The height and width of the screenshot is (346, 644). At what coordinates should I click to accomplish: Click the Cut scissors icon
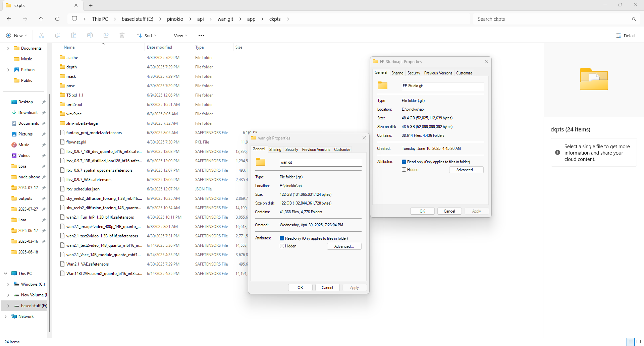[42, 36]
